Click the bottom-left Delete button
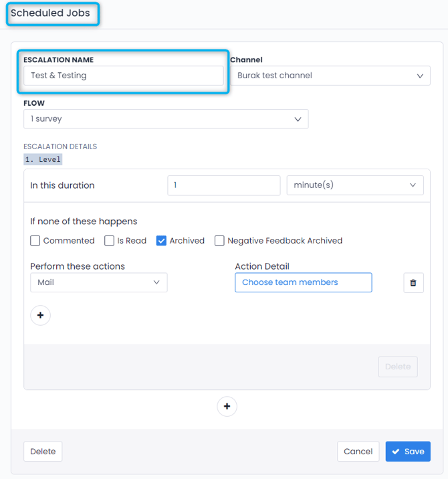This screenshot has height=479, width=448. coord(43,452)
